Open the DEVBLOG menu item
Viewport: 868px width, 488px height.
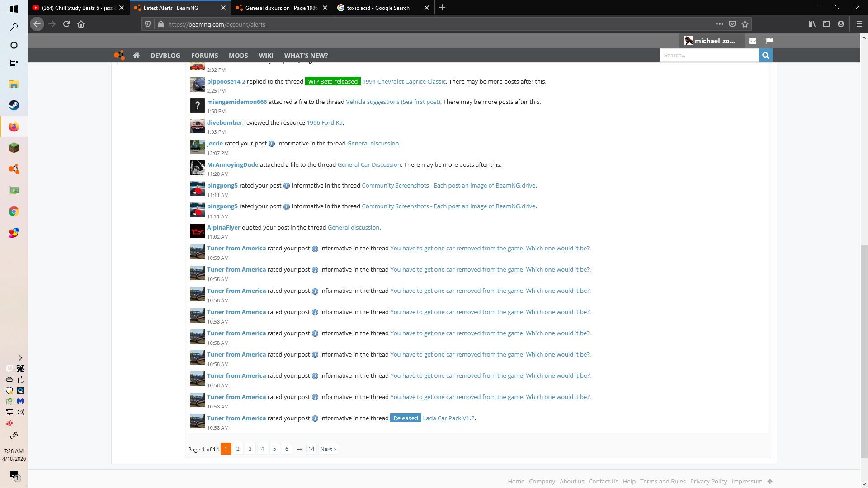[165, 55]
